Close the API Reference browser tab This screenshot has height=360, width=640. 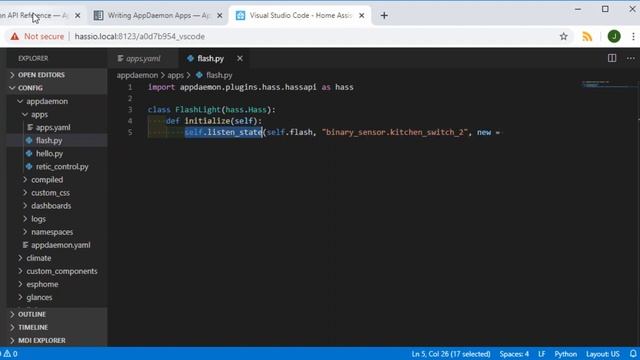click(x=78, y=16)
